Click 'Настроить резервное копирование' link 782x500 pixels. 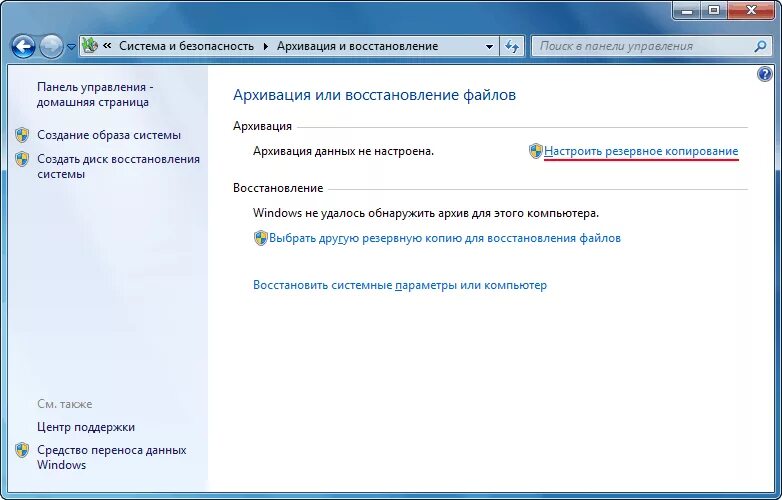pyautogui.click(x=641, y=151)
